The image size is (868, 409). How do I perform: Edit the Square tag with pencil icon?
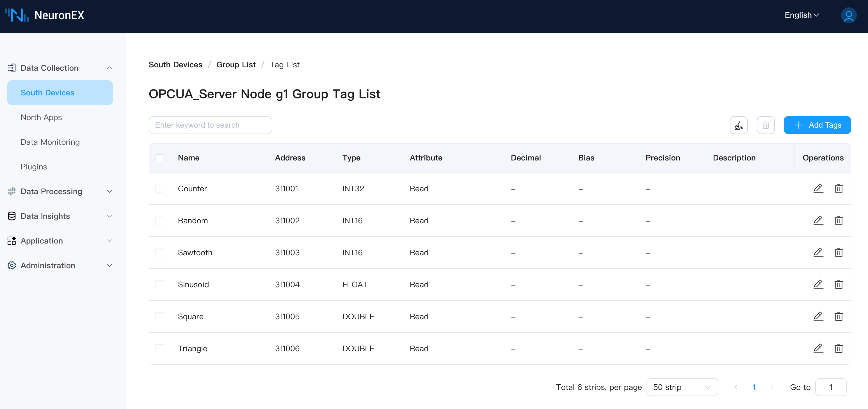[818, 316]
